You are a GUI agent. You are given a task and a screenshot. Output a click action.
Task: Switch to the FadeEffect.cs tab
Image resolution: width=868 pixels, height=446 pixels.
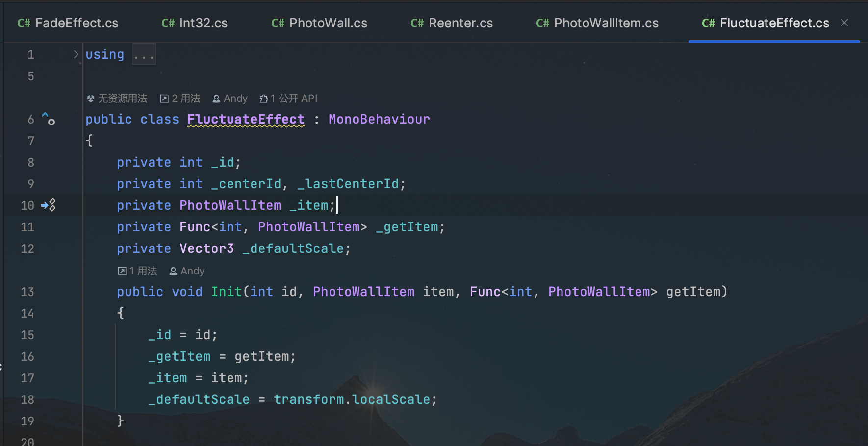click(x=68, y=23)
